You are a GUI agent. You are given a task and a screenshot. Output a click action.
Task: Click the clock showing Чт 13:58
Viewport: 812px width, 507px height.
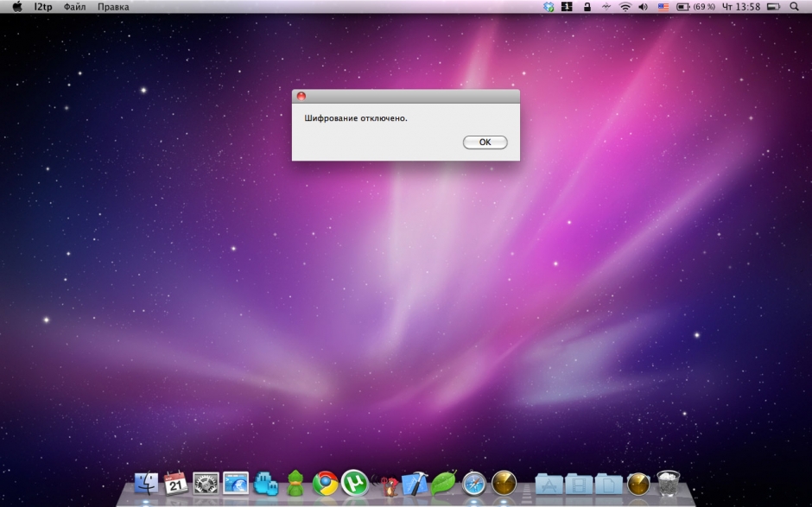741,7
